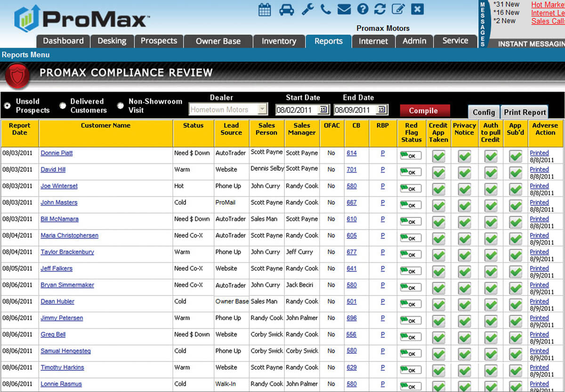Viewport: 565px width, 392px height.
Task: Click Lead Source cell 'Owner Base'
Action: pyautogui.click(x=232, y=301)
